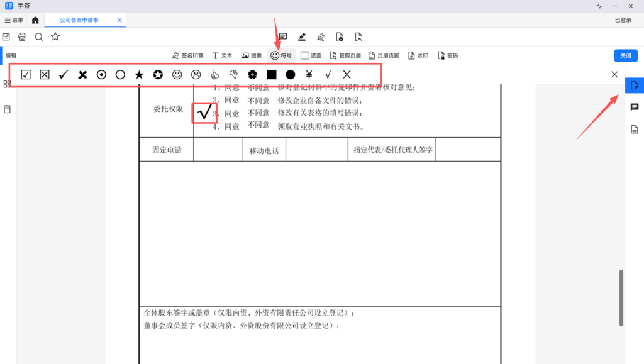This screenshot has width=644, height=364.
Task: Click the vertical document scrollbar
Action: [621, 298]
